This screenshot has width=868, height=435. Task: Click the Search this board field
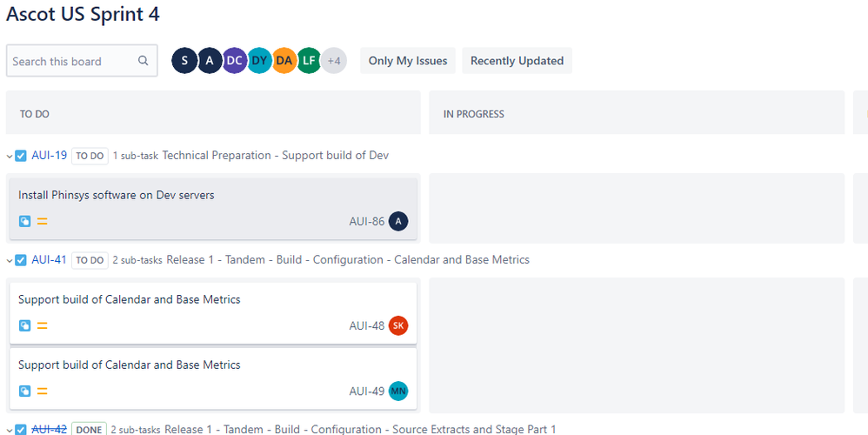[82, 61]
